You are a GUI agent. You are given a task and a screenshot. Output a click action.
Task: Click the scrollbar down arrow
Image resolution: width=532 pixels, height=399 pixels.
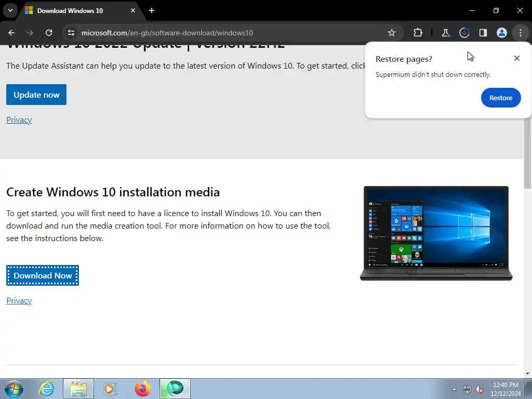tap(527, 374)
